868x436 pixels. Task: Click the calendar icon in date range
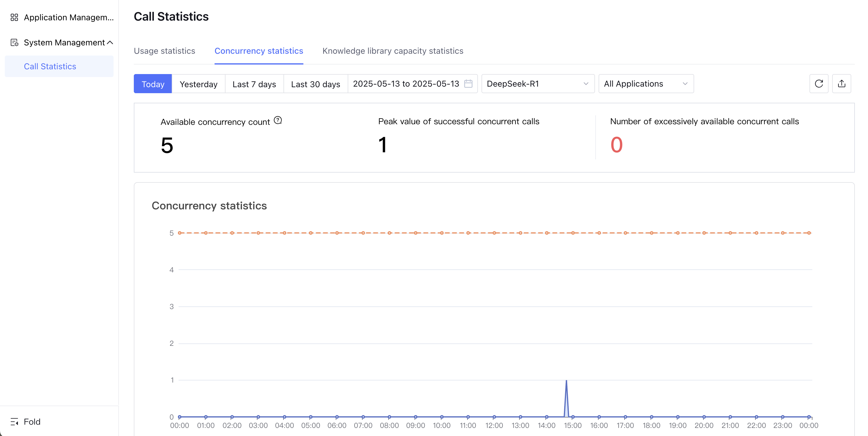pos(468,84)
